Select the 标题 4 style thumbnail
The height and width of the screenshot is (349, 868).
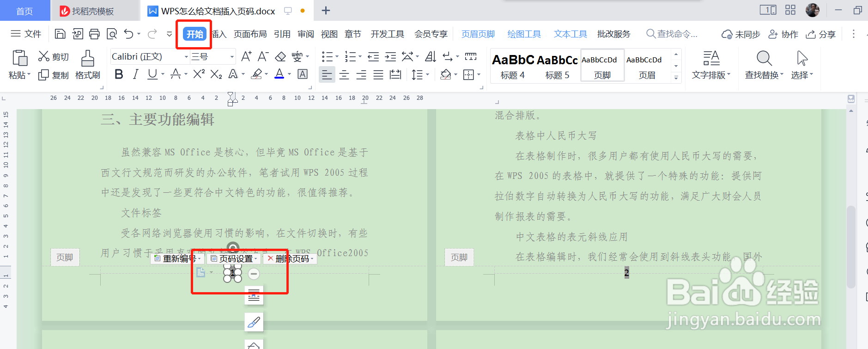point(513,66)
